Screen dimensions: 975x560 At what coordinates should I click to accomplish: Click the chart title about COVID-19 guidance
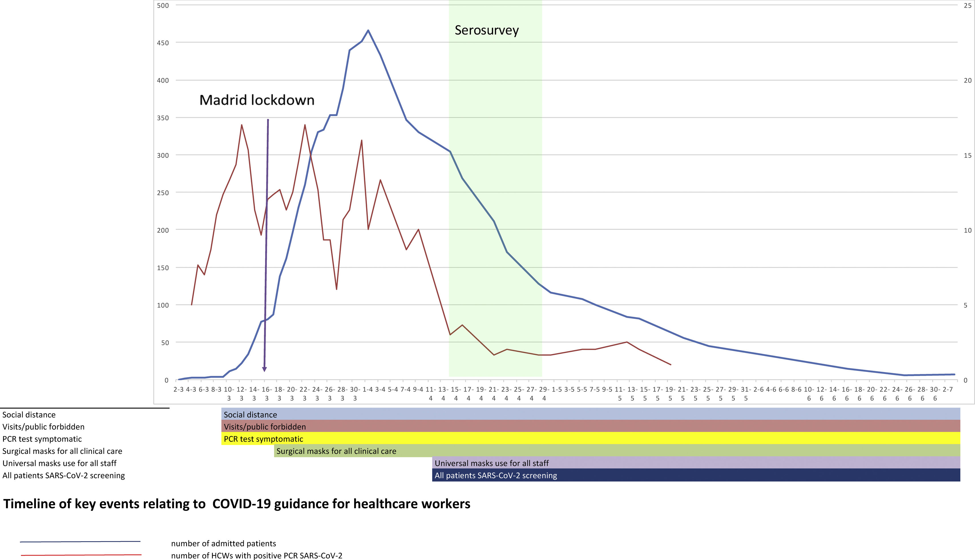[x=237, y=504]
